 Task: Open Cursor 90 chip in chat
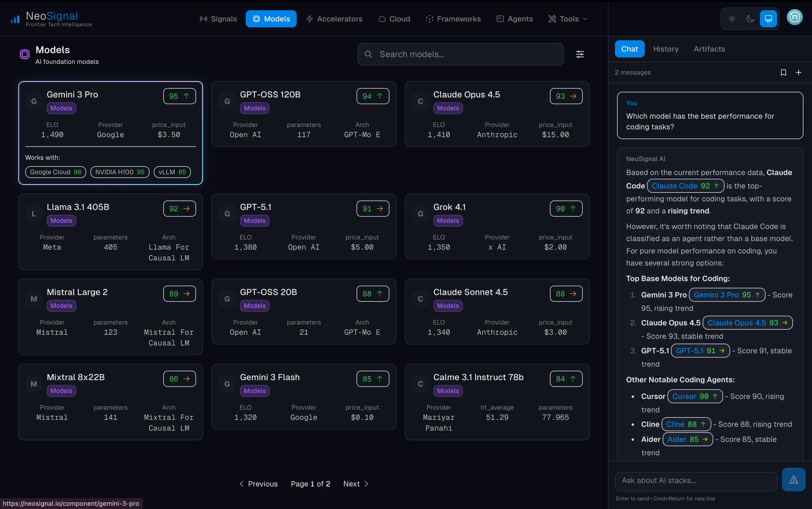point(695,397)
